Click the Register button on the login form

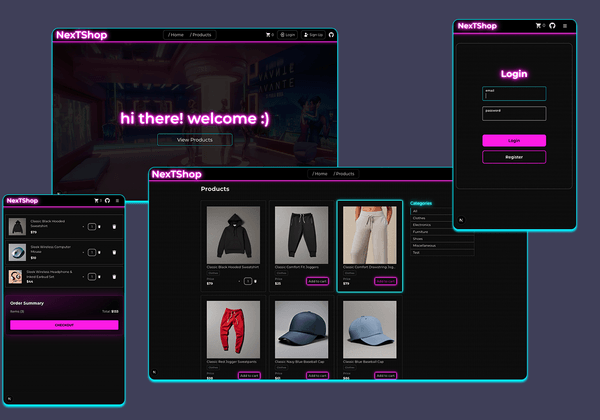click(x=514, y=157)
